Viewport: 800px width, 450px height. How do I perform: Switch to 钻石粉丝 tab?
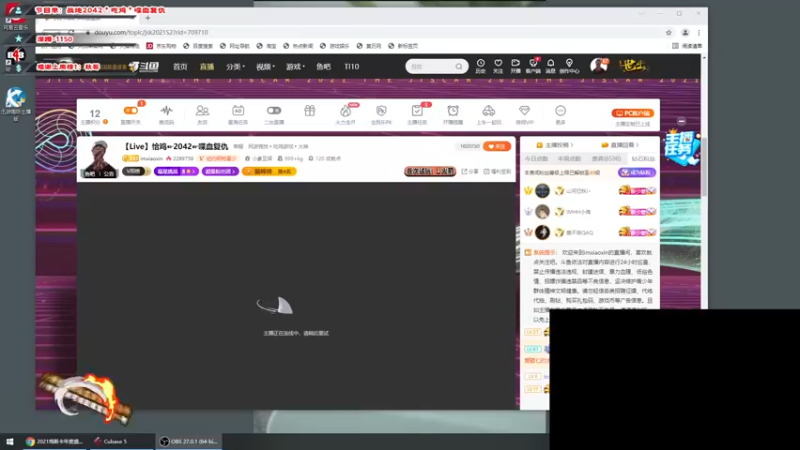643,159
